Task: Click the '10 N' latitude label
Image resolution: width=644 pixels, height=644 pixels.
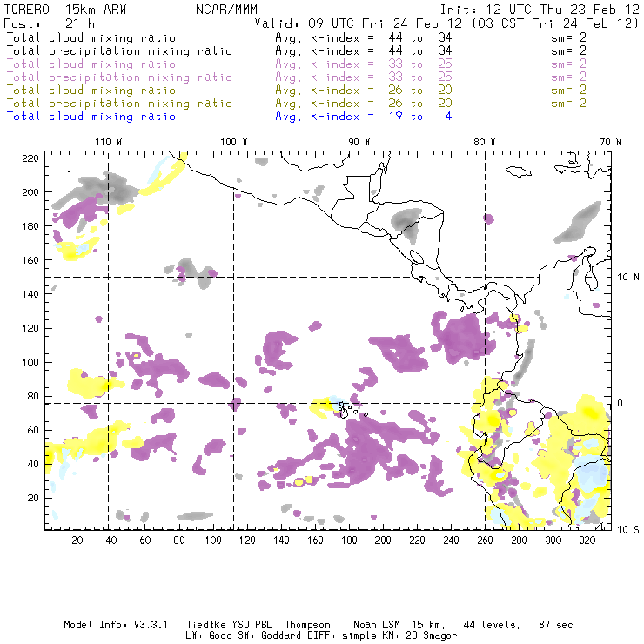Action: 628,278
